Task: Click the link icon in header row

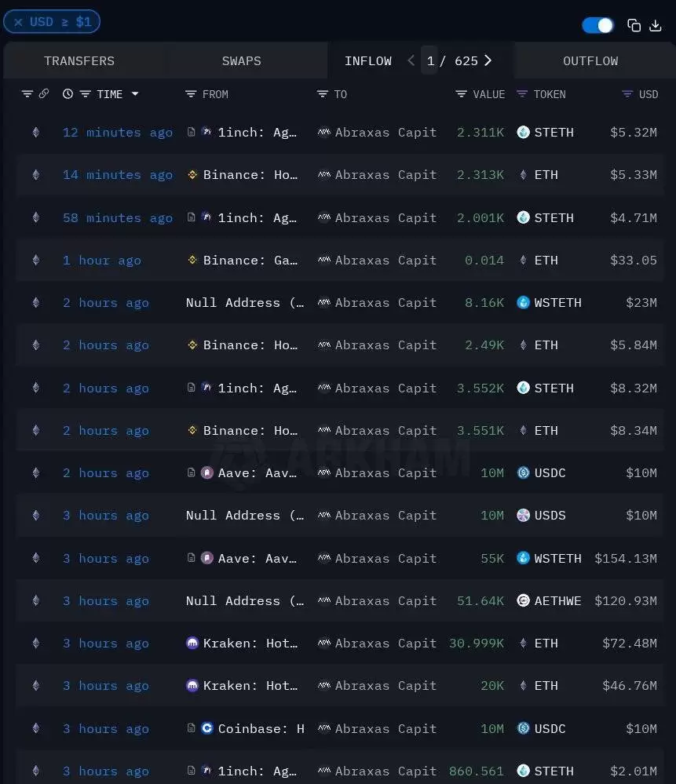Action: pyautogui.click(x=44, y=93)
